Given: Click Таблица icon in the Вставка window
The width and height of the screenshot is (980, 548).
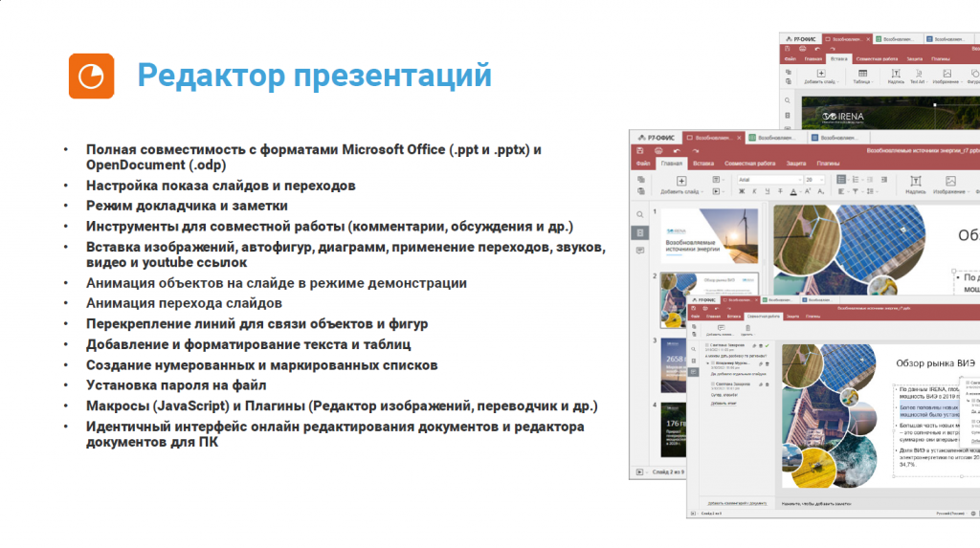Looking at the screenshot, I should tap(862, 74).
